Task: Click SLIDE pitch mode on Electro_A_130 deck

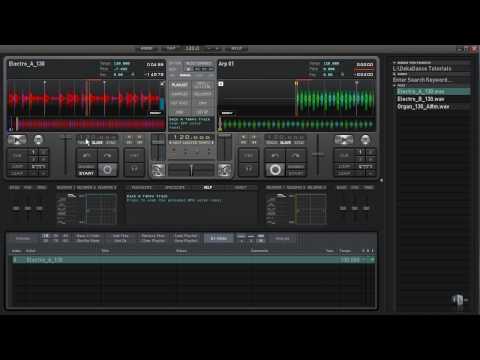Action: click(97, 143)
